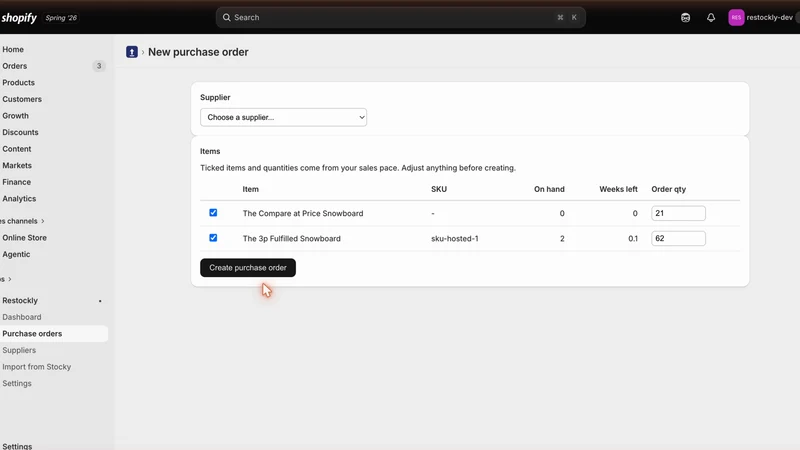800x450 pixels.
Task: Open Agentic channel
Action: (x=16, y=254)
